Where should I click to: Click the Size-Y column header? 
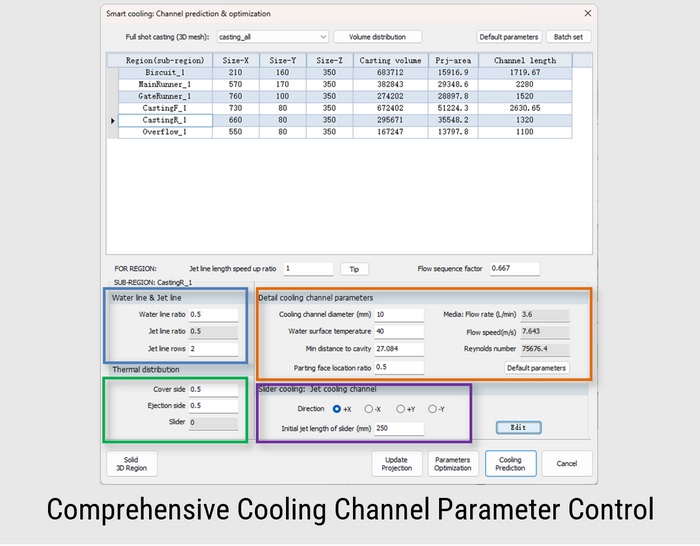coord(283,61)
